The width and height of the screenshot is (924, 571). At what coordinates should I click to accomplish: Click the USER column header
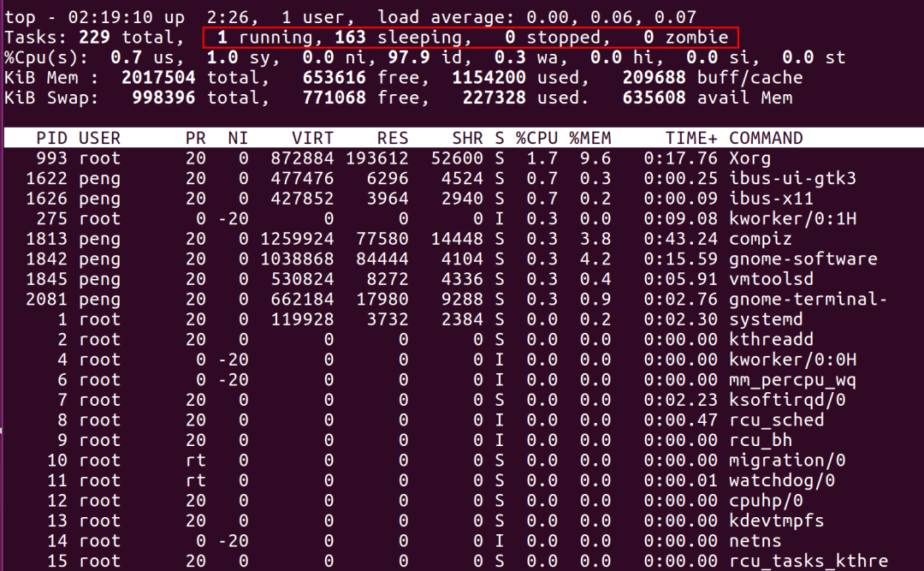pos(99,138)
